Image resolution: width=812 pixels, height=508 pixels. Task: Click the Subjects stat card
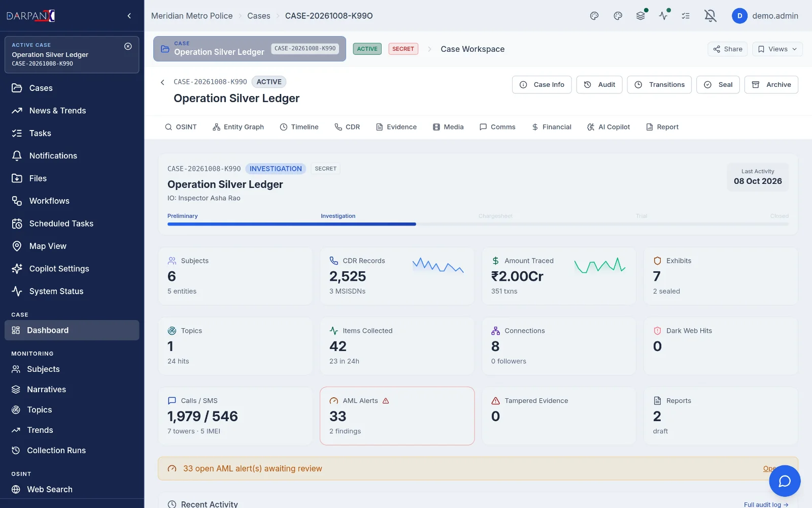pos(235,276)
